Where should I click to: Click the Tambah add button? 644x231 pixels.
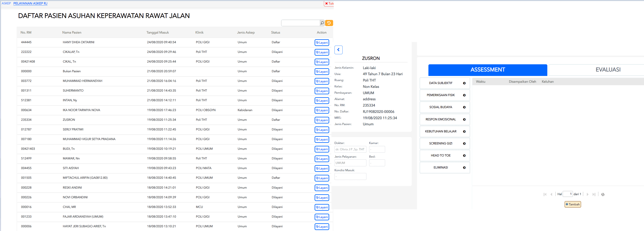572,204
